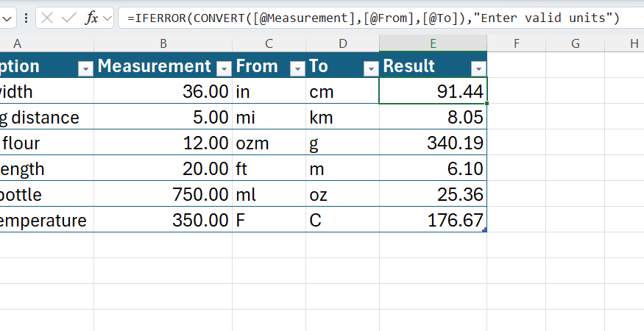The width and height of the screenshot is (644, 331).
Task: Select column E header
Action: (433, 43)
